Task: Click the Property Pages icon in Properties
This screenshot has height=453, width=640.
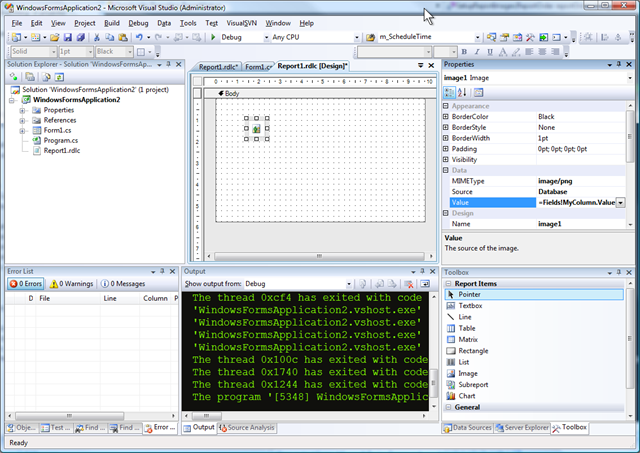Action: 478,93
